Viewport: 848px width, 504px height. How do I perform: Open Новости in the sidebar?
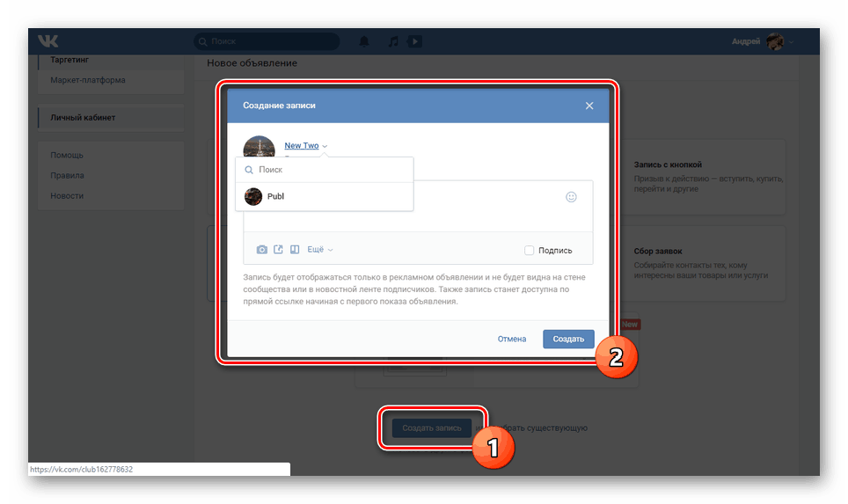click(67, 196)
